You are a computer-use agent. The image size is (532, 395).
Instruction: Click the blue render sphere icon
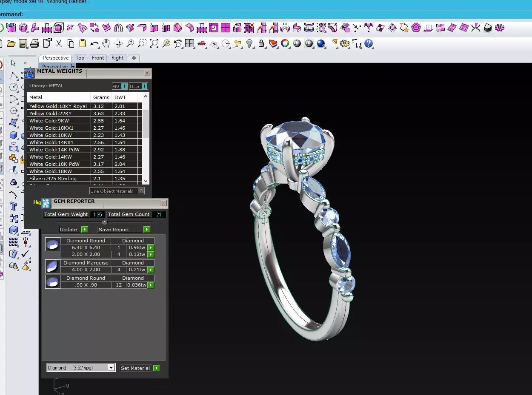321,43
